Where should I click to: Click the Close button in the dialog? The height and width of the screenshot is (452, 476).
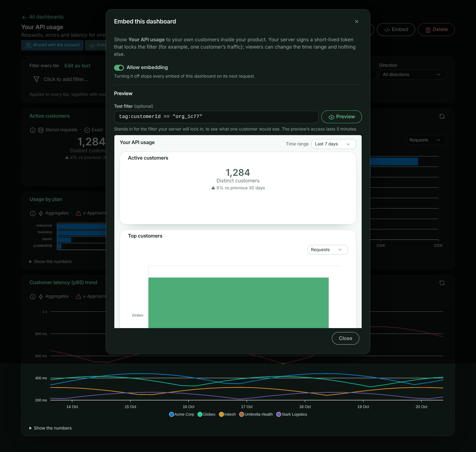pos(345,338)
